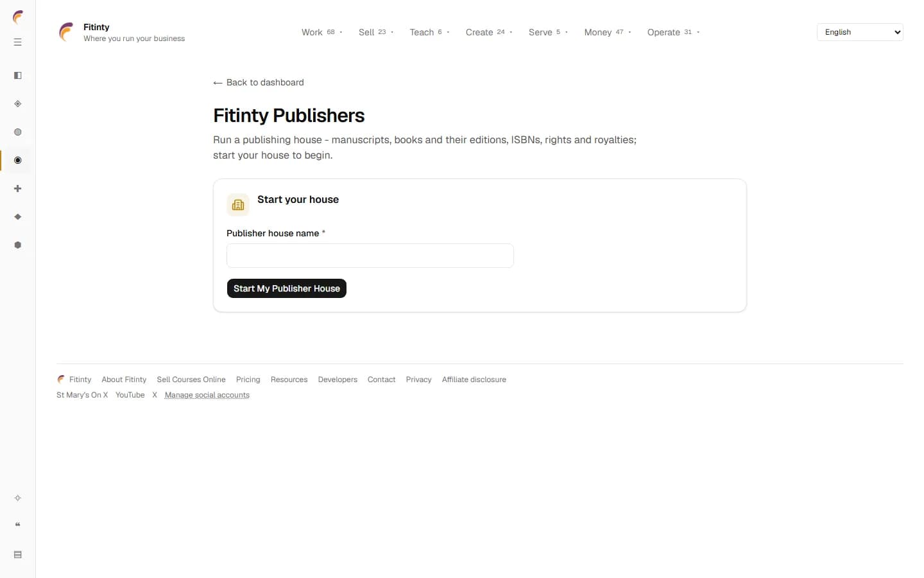
Task: Expand the Serve navigation dropdown
Action: point(548,32)
